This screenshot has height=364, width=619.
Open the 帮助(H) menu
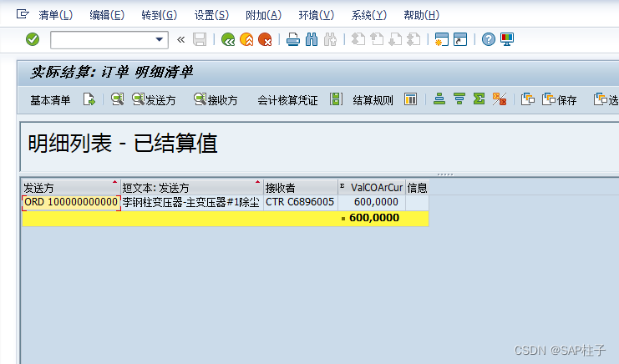(x=422, y=15)
